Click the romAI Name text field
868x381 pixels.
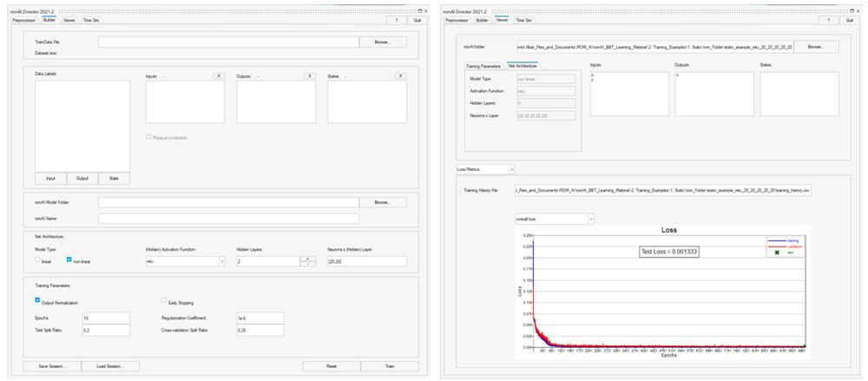(x=227, y=219)
